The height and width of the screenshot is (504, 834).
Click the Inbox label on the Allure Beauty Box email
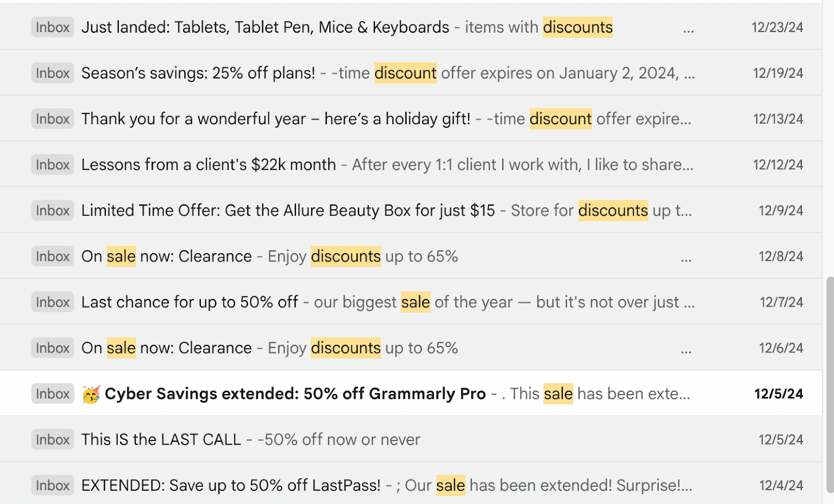click(52, 210)
